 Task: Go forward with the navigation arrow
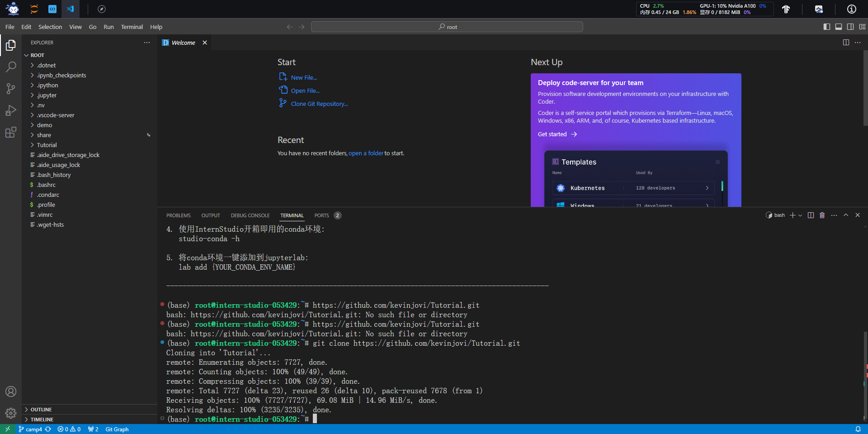302,27
